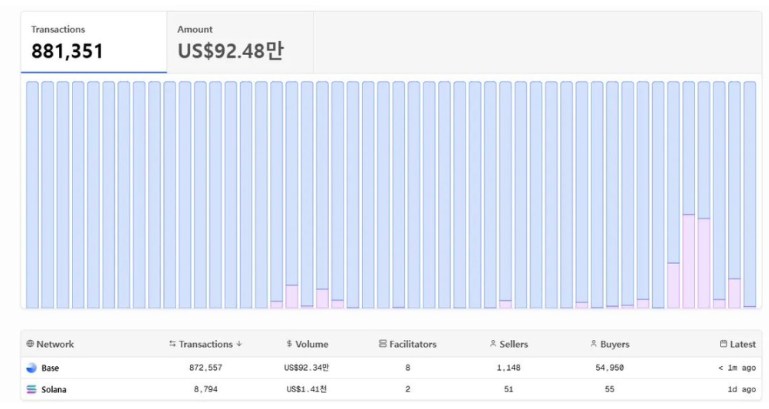Screen dimensions: 769x409
Task: Sort table by Facilitators column header
Action: (x=412, y=344)
